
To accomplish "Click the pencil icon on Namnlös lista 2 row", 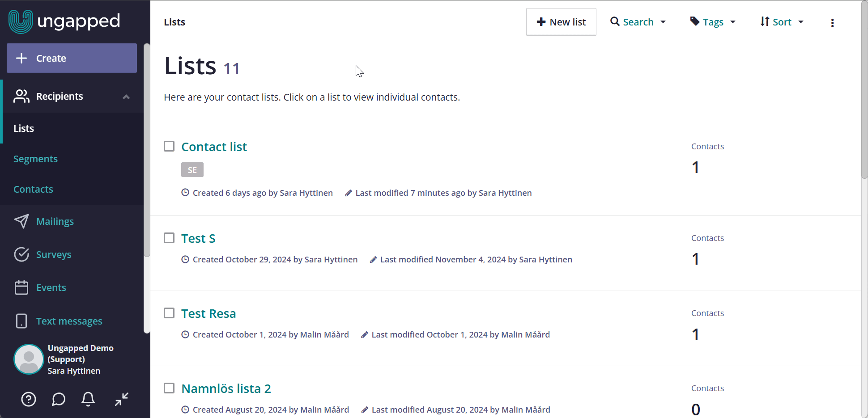I will (365, 410).
